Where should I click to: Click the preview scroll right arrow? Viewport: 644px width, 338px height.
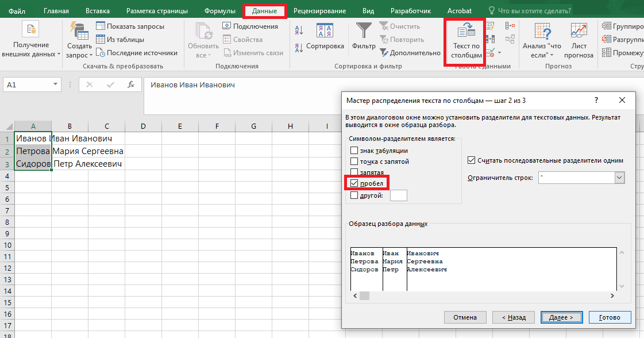click(612, 295)
